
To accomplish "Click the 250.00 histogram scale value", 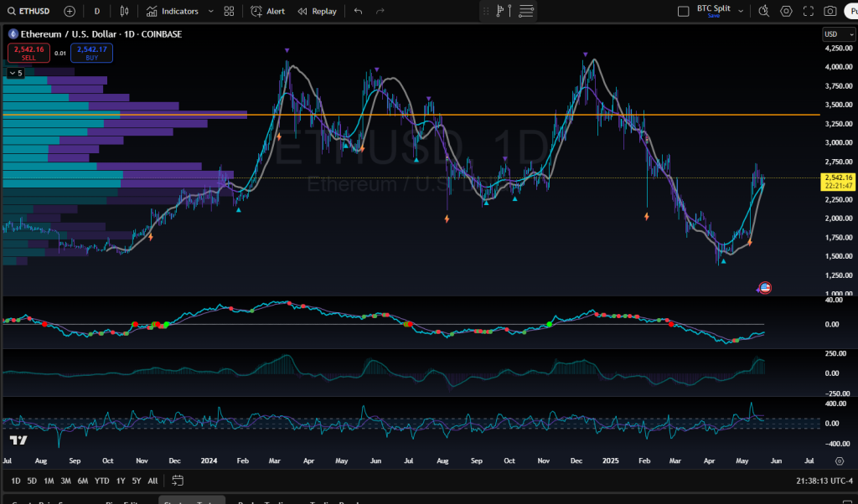I will tap(835, 353).
